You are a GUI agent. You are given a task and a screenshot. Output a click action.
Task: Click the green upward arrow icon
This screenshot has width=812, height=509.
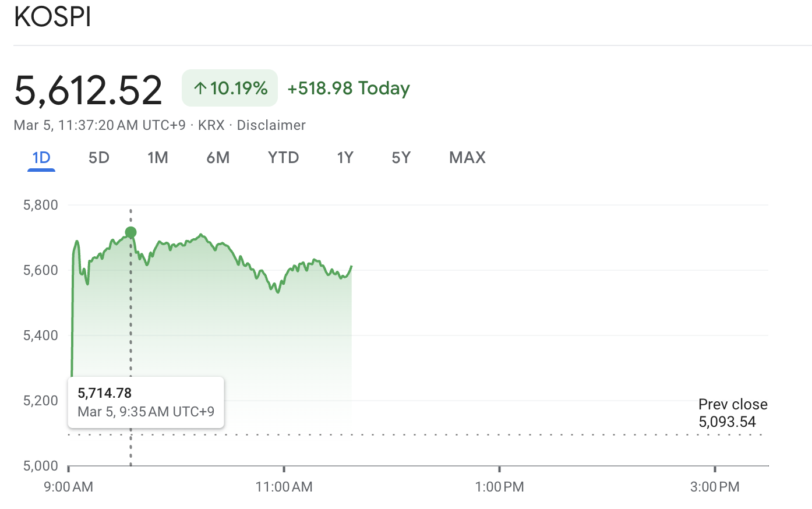[200, 87]
